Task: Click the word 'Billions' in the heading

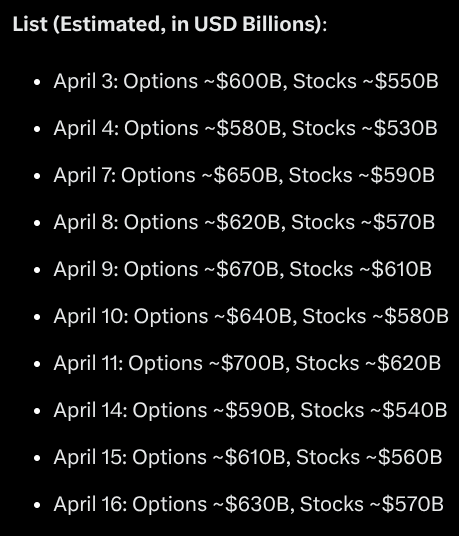Action: pos(282,24)
